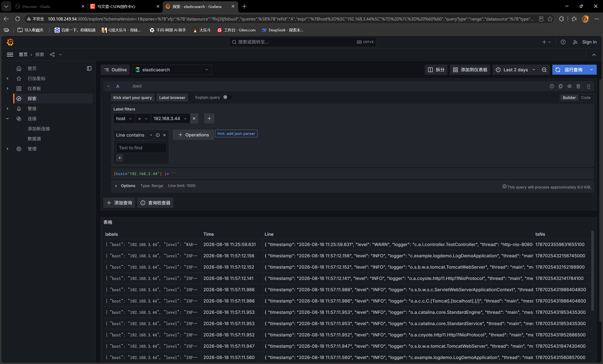
Task: Remove the Line contains operation
Action: [x=164, y=135]
